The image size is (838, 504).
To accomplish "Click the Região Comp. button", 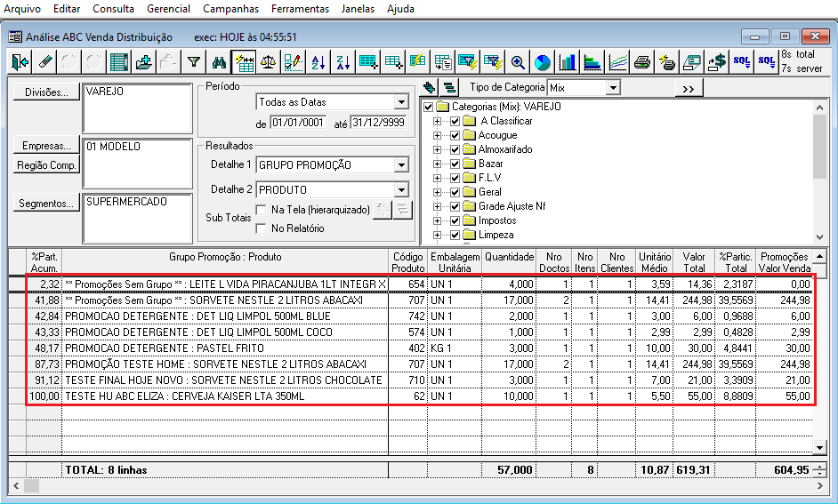I will coord(46,165).
